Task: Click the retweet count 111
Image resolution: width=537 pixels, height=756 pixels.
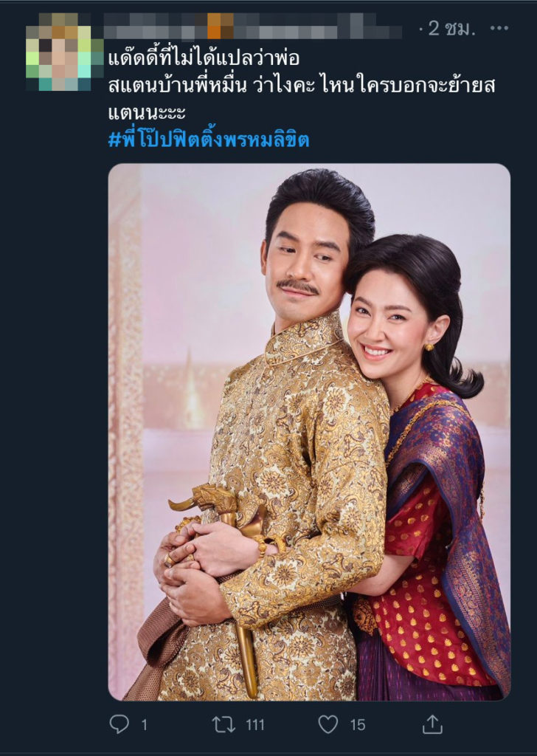Action: [254, 725]
